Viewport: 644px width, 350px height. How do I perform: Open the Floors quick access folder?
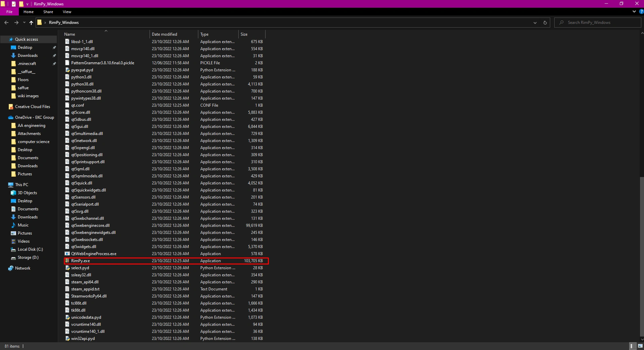[23, 80]
